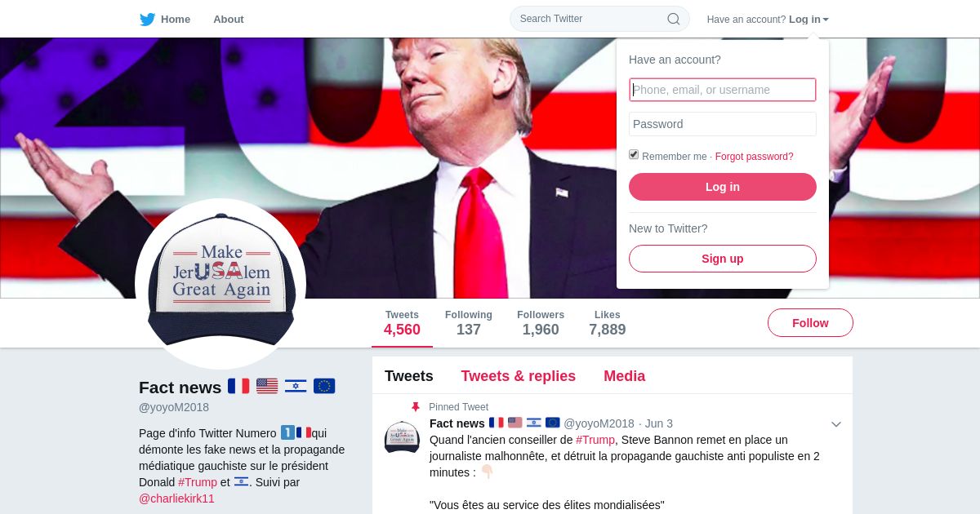Open the Forgot password link
980x514 pixels.
click(755, 157)
